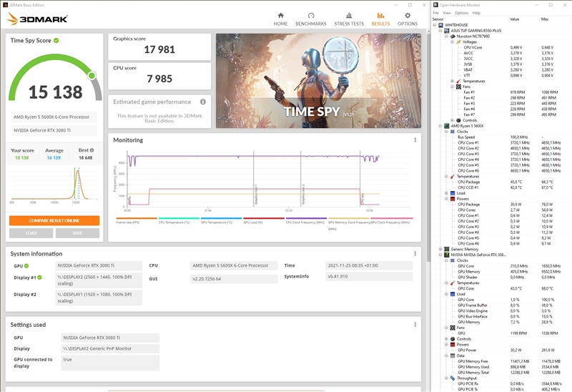Select the CPU VCore sensor row
Viewport: 572px width, 392px height.
(x=502, y=47)
